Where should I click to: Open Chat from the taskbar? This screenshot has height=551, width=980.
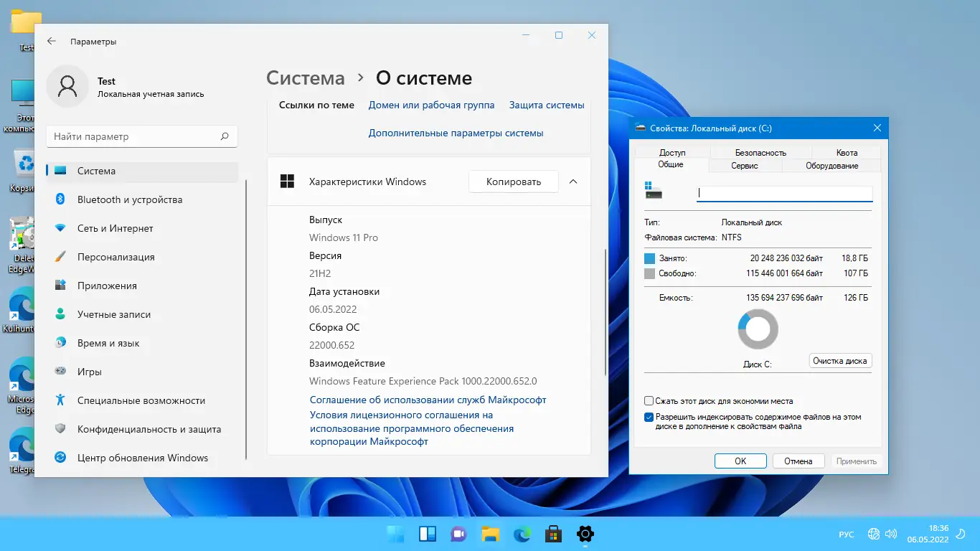(x=458, y=534)
